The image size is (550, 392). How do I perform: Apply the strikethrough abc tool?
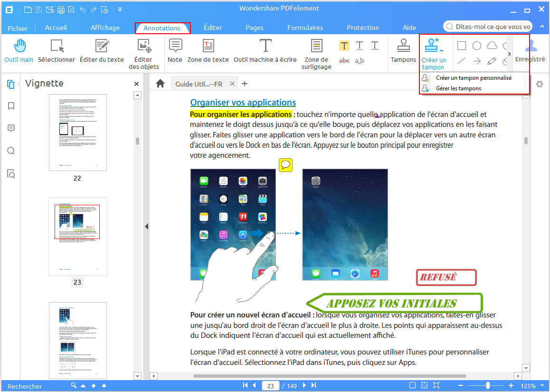point(344,61)
